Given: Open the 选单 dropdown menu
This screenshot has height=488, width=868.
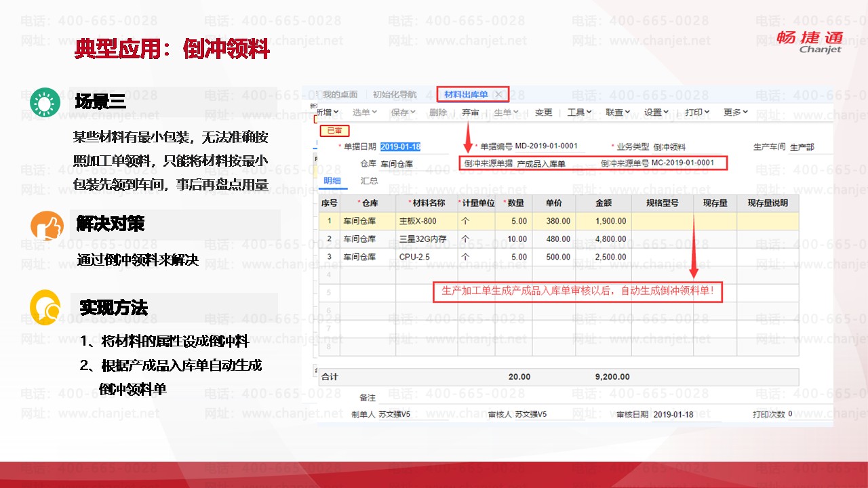Looking at the screenshot, I should (365, 113).
